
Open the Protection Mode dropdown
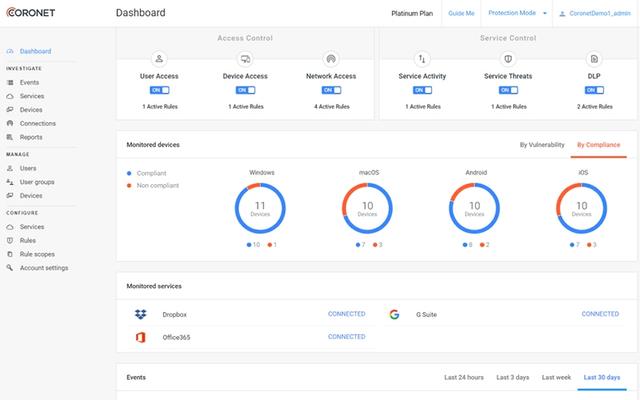tap(515, 14)
